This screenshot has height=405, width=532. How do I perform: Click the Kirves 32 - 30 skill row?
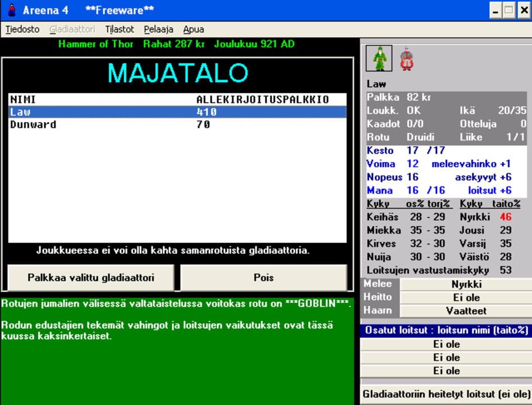click(x=406, y=244)
